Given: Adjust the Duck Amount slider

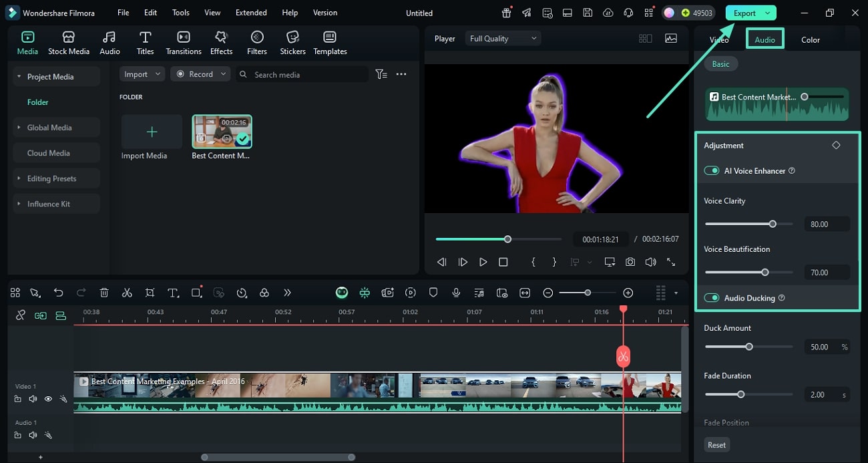Looking at the screenshot, I should point(748,347).
